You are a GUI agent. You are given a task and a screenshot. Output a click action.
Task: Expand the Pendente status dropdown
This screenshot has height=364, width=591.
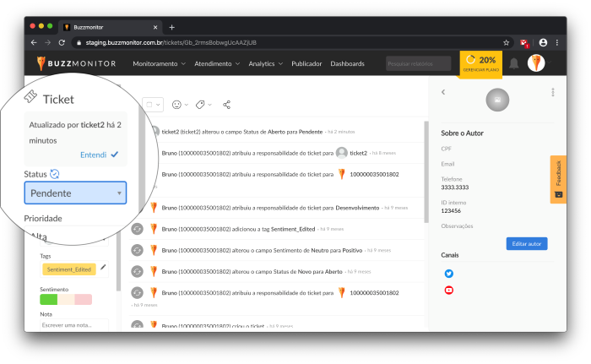[75, 193]
